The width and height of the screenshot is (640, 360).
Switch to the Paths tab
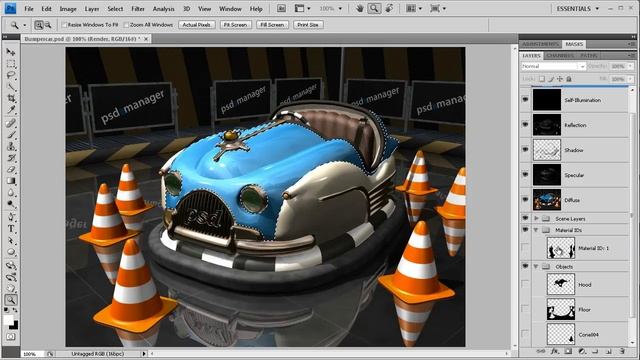pyautogui.click(x=588, y=56)
